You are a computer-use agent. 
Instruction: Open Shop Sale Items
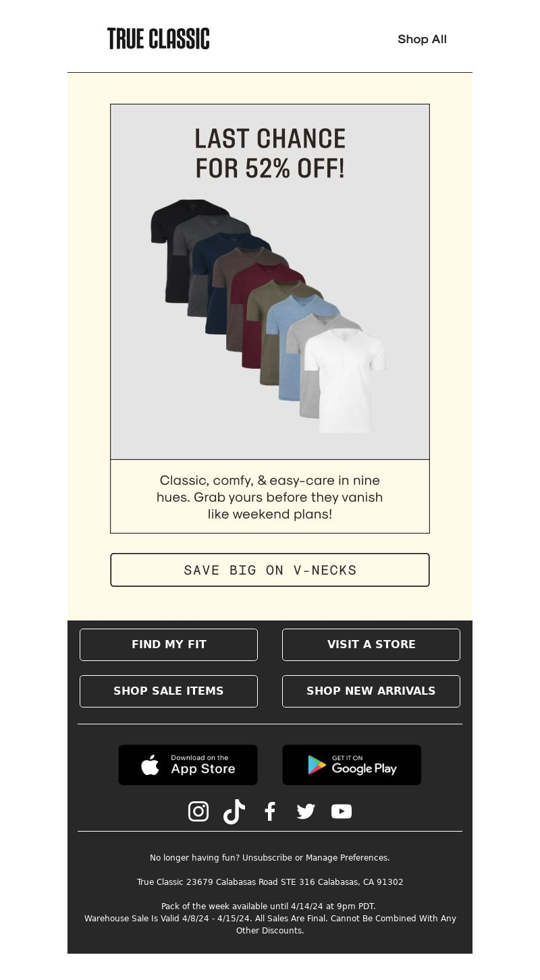point(169,691)
